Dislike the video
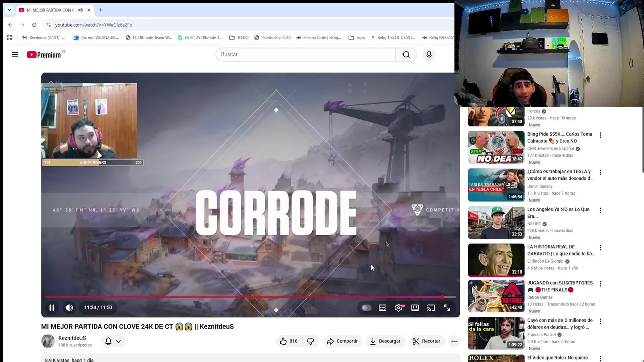644x362 pixels. click(x=310, y=341)
